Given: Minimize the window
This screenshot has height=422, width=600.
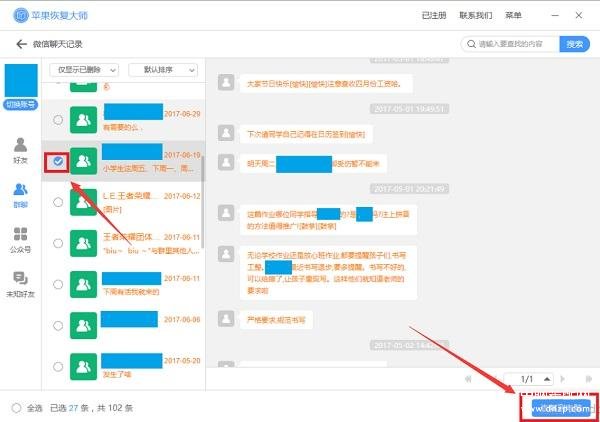Looking at the screenshot, I should [555, 15].
